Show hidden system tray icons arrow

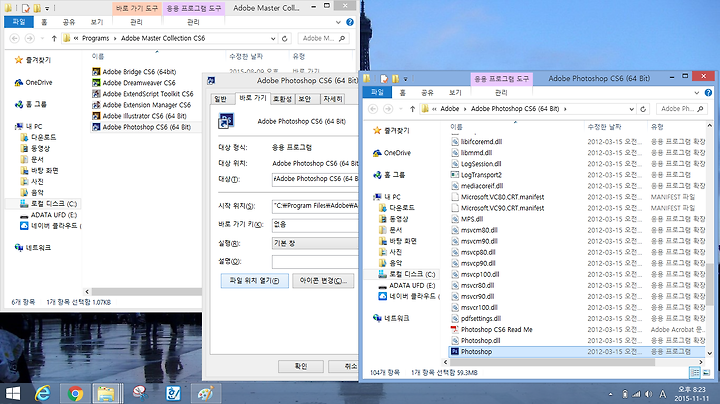click(x=610, y=394)
